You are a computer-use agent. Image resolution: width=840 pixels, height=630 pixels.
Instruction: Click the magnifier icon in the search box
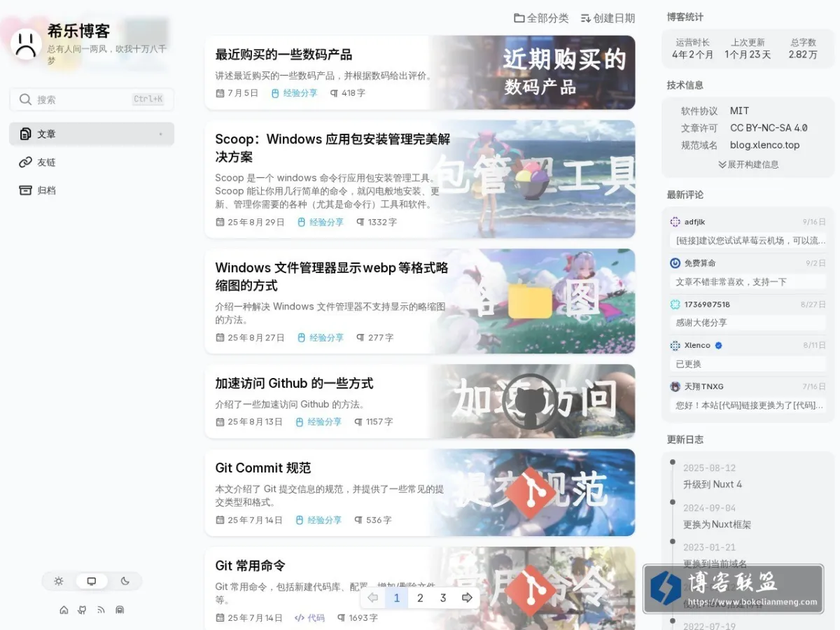(x=26, y=99)
